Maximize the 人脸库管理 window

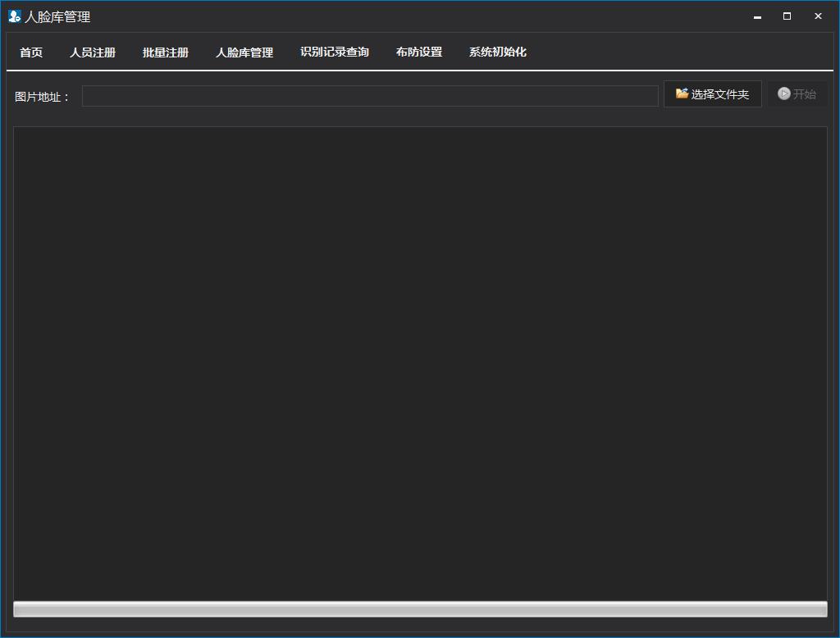click(787, 16)
